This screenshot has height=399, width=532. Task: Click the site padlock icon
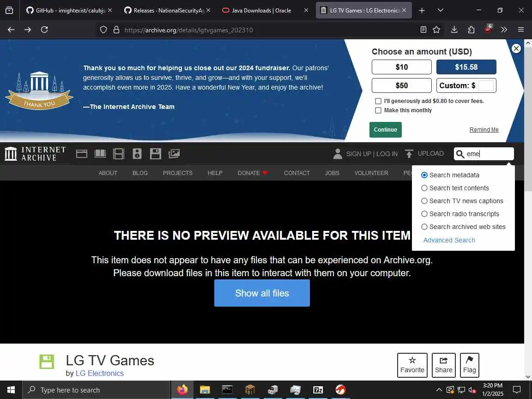116,30
